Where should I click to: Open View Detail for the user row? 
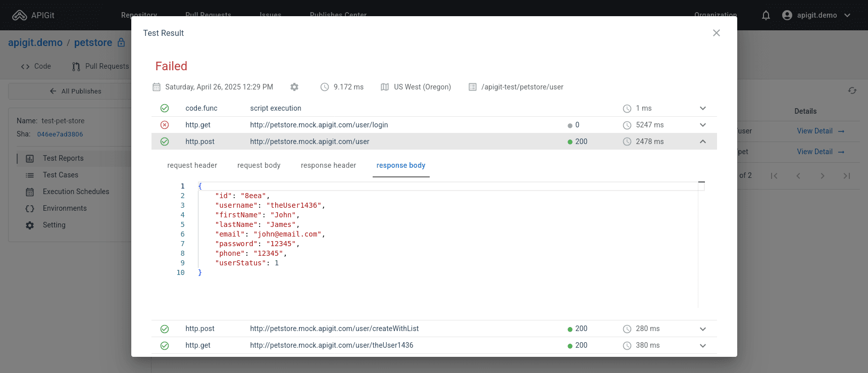click(821, 131)
